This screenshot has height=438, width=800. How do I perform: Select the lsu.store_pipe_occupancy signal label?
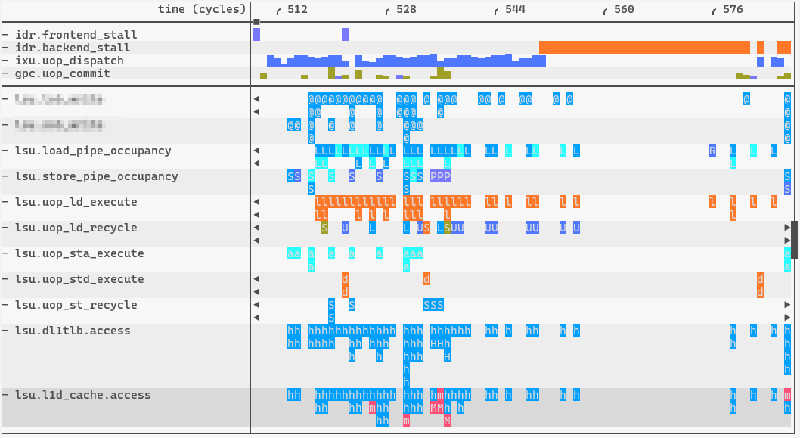[x=96, y=176]
